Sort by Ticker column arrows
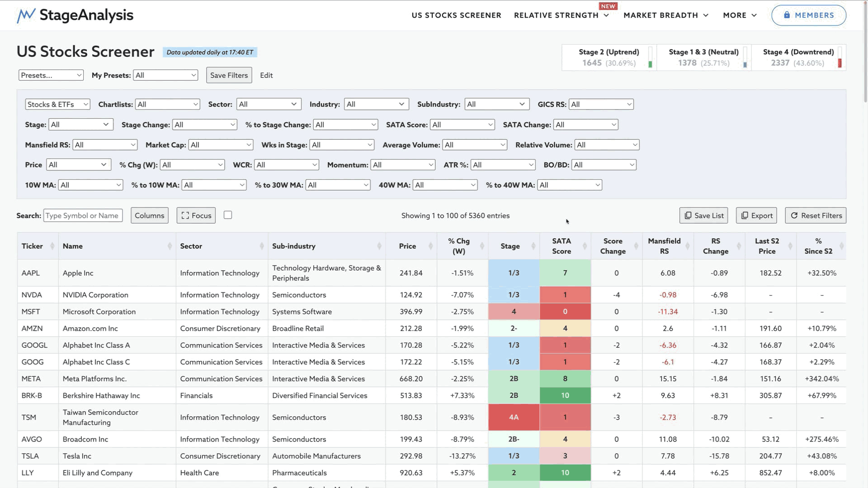The image size is (868, 488). pyautogui.click(x=52, y=246)
